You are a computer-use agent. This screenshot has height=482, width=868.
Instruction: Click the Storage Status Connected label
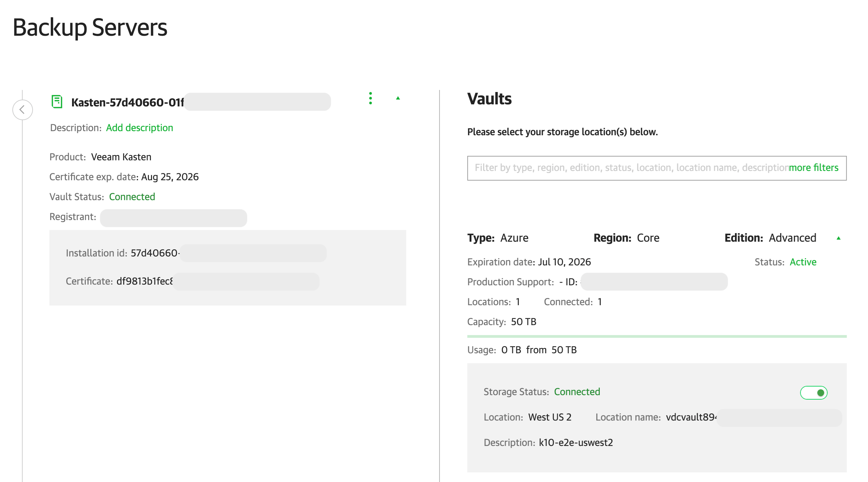pyautogui.click(x=577, y=392)
